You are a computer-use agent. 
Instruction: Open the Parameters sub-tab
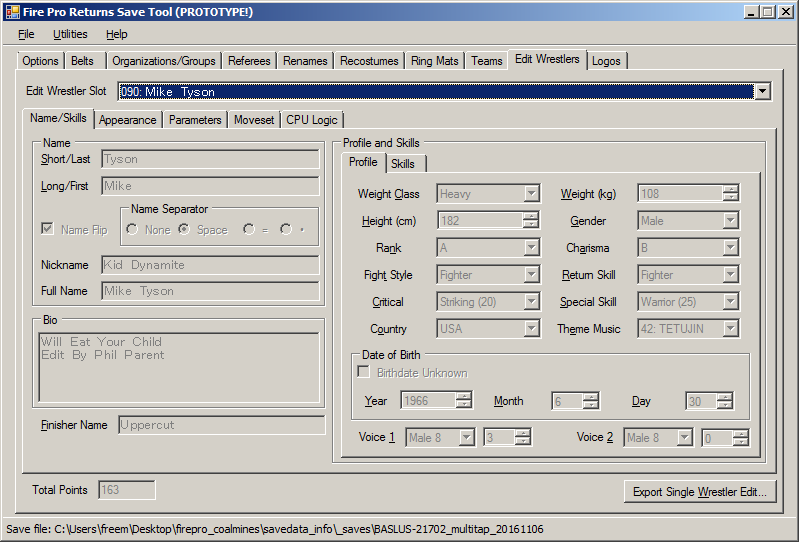pyautogui.click(x=195, y=120)
